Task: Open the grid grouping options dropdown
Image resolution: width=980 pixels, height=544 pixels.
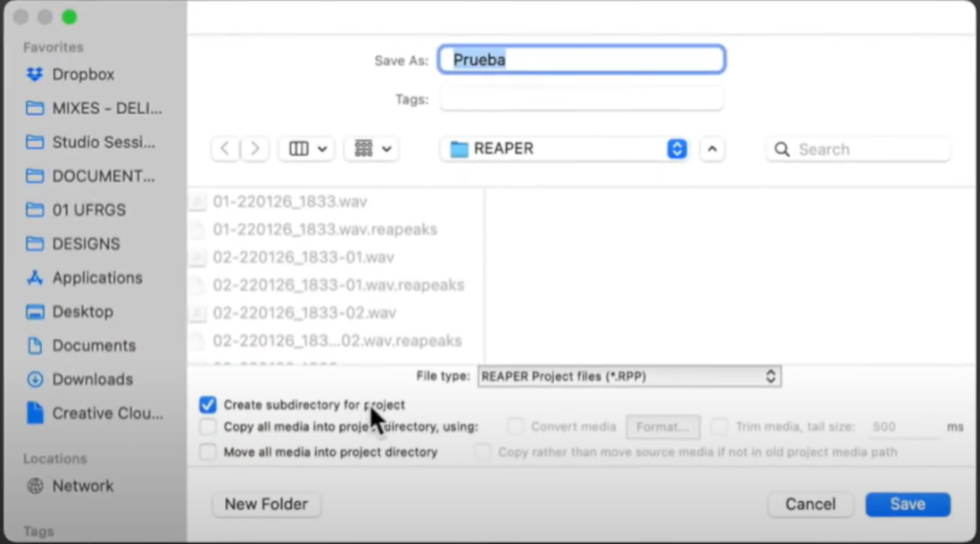Action: [372, 149]
